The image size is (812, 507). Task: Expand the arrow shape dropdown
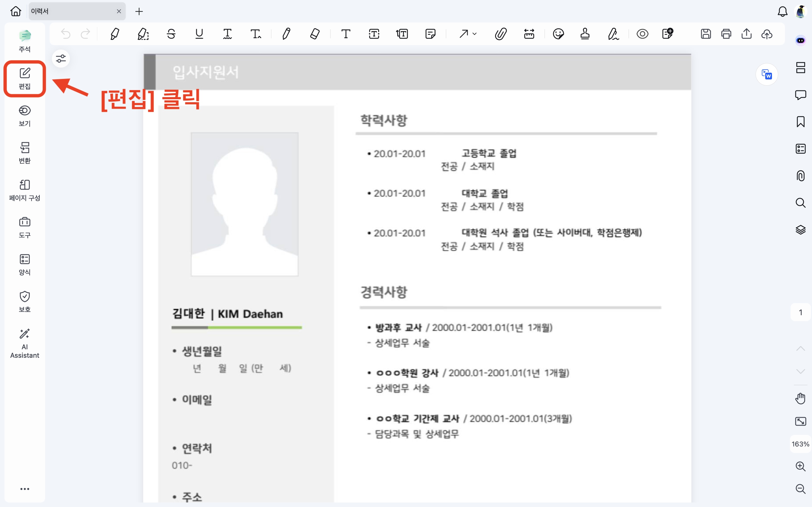tap(475, 34)
